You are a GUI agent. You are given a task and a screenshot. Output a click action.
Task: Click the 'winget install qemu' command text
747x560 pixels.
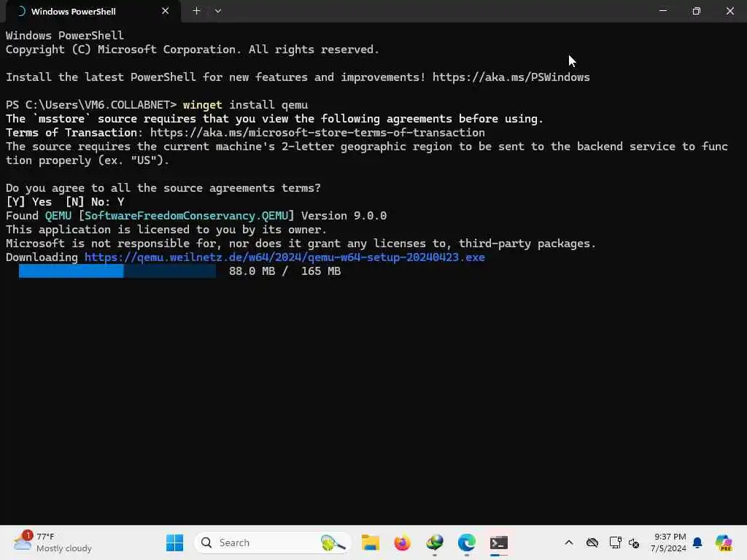(245, 105)
